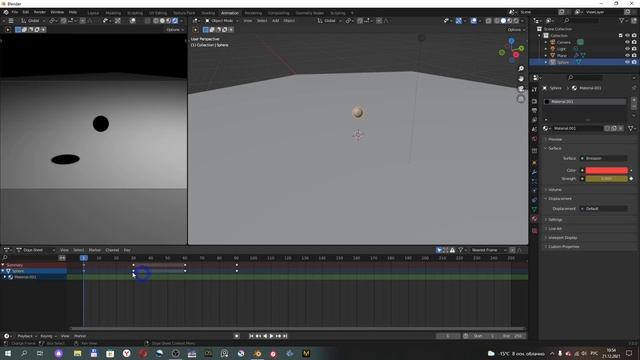640x360 pixels.
Task: Open the Object Data properties tab icon
Action: tap(534, 209)
